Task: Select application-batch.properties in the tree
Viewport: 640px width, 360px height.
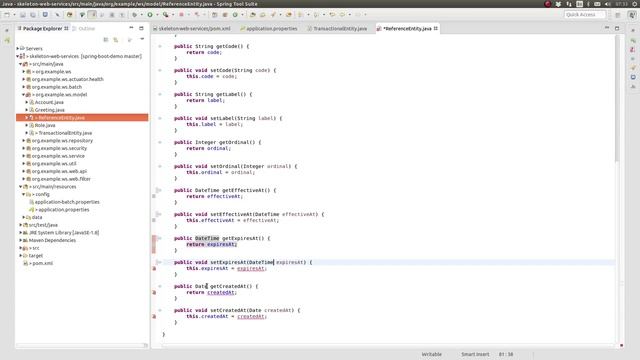Action: point(67,202)
